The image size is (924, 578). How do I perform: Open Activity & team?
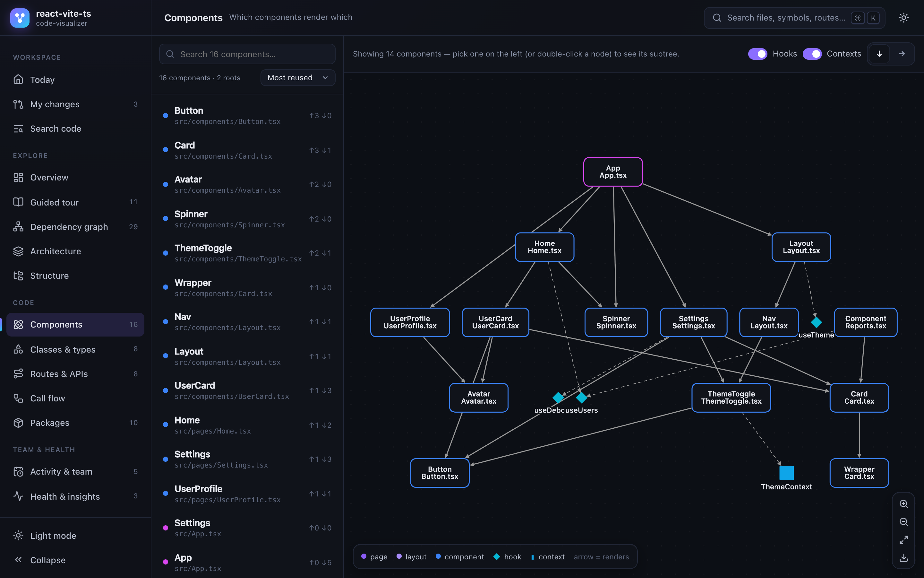pyautogui.click(x=76, y=471)
